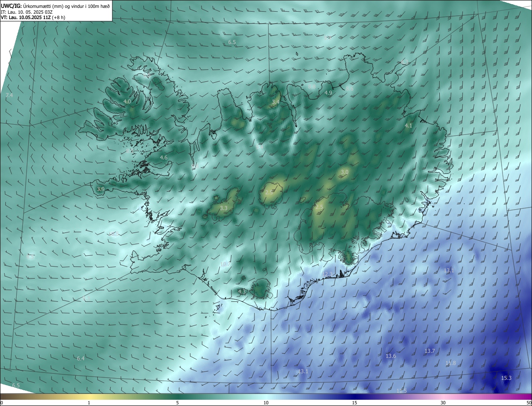Click the 4.1 value in the east
This screenshot has height=406, width=532.
(x=409, y=125)
